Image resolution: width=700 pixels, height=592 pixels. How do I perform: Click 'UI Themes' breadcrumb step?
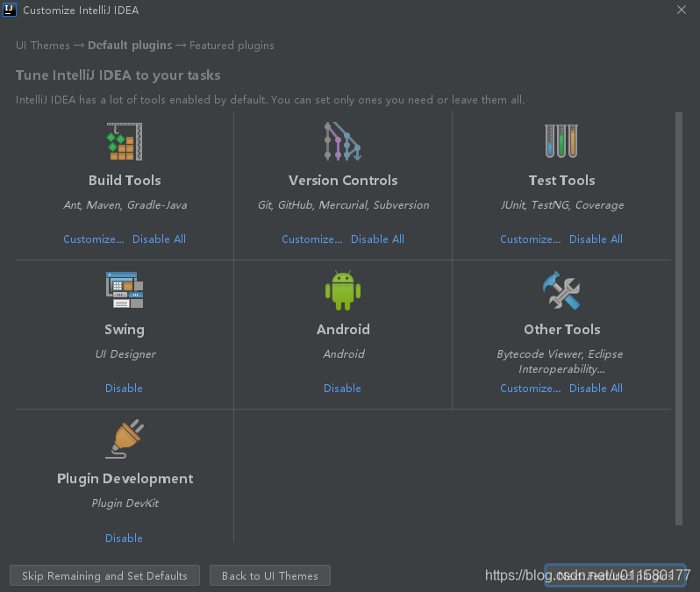point(43,46)
